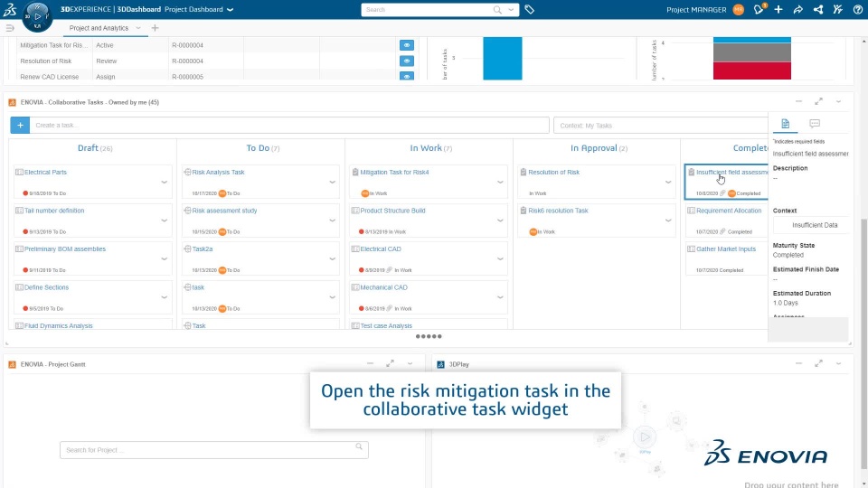Open Collaborative Tasks widget menu chevron
This screenshot has height=488, width=868.
[x=839, y=102]
